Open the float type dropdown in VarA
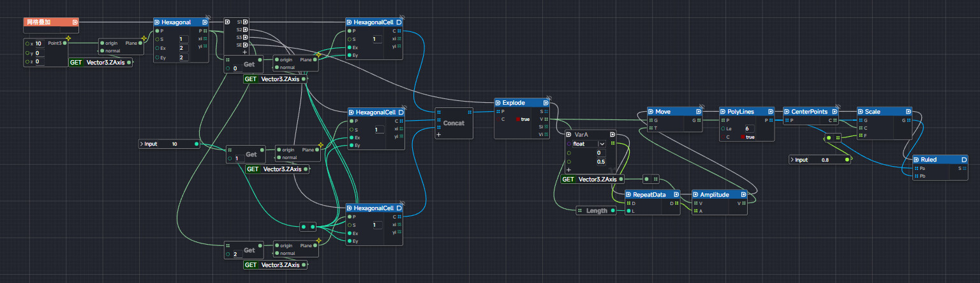Viewport: 980px width, 283px height. [602, 144]
